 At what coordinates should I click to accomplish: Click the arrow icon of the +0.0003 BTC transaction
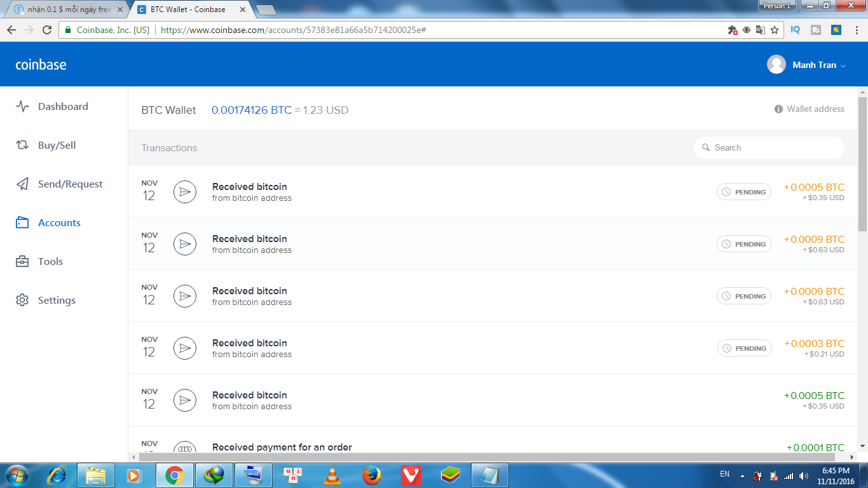[x=185, y=348]
